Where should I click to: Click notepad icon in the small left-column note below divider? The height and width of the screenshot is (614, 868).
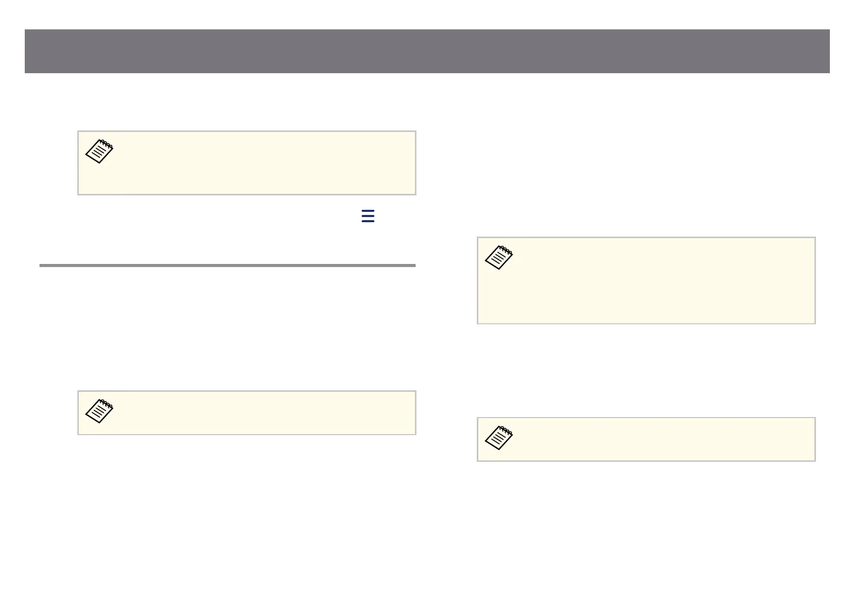tap(99, 411)
